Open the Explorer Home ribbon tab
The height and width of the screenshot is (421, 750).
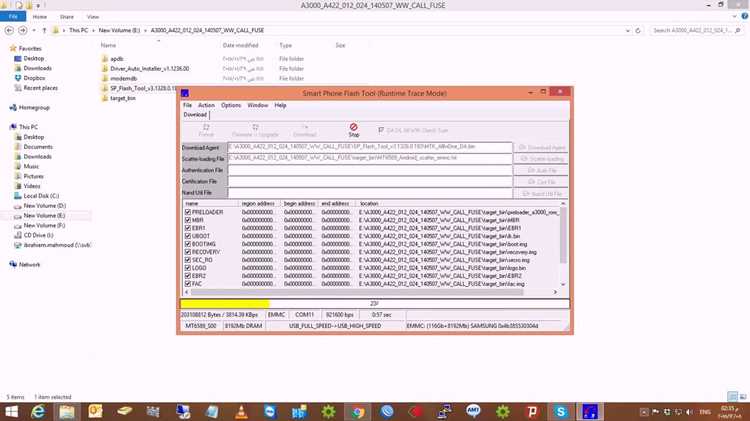(x=40, y=17)
